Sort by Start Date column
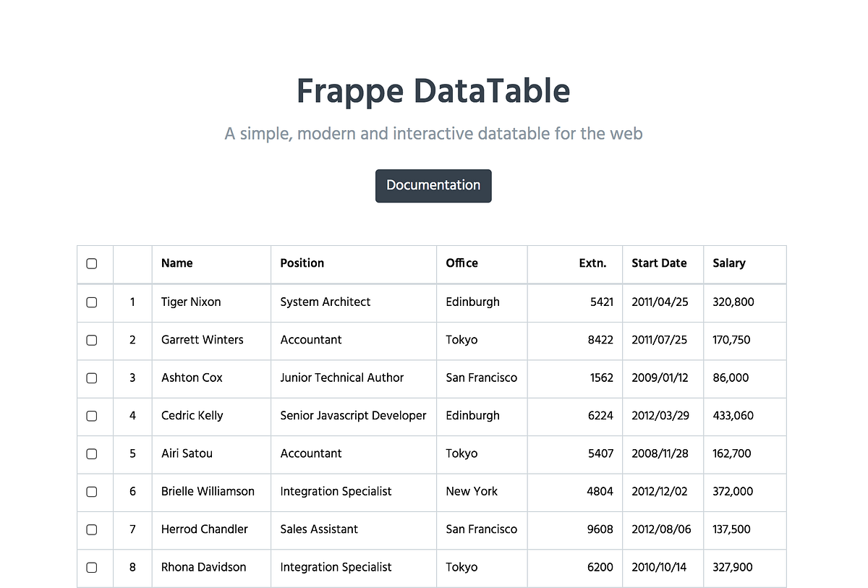 click(x=659, y=264)
